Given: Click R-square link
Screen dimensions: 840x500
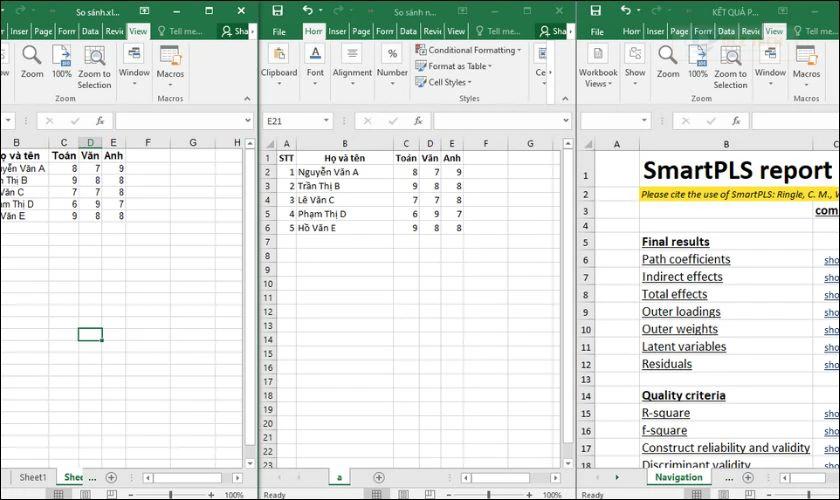Looking at the screenshot, I should click(666, 413).
